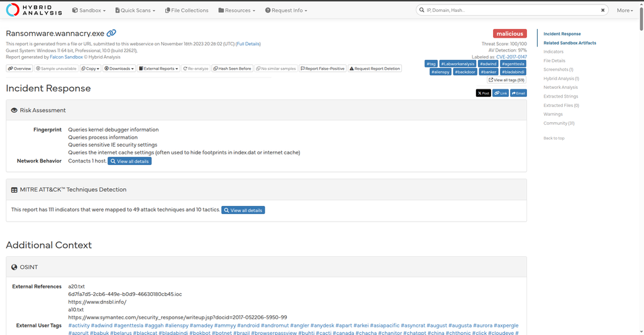Open the #asyncrat user tag
Screen dimensions: 644x335
[413, 325]
